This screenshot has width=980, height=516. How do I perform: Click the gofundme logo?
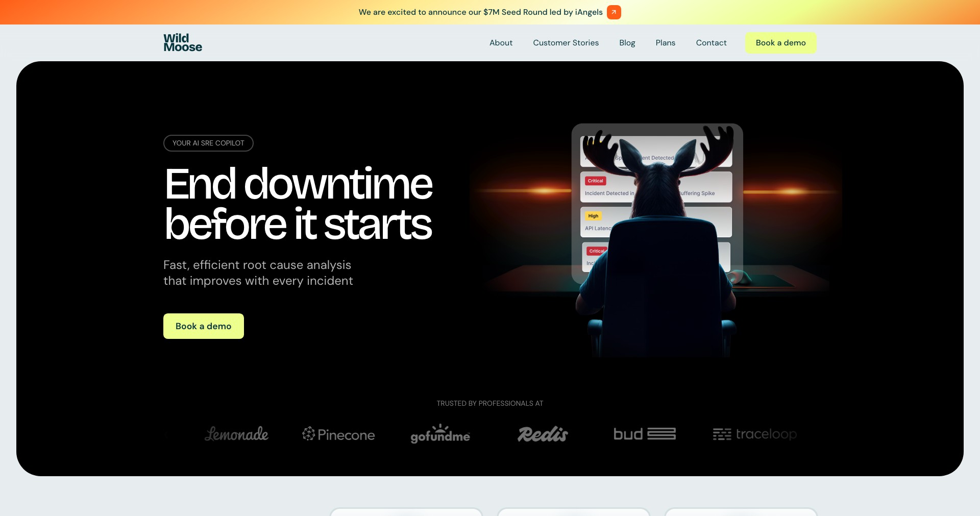pos(440,434)
